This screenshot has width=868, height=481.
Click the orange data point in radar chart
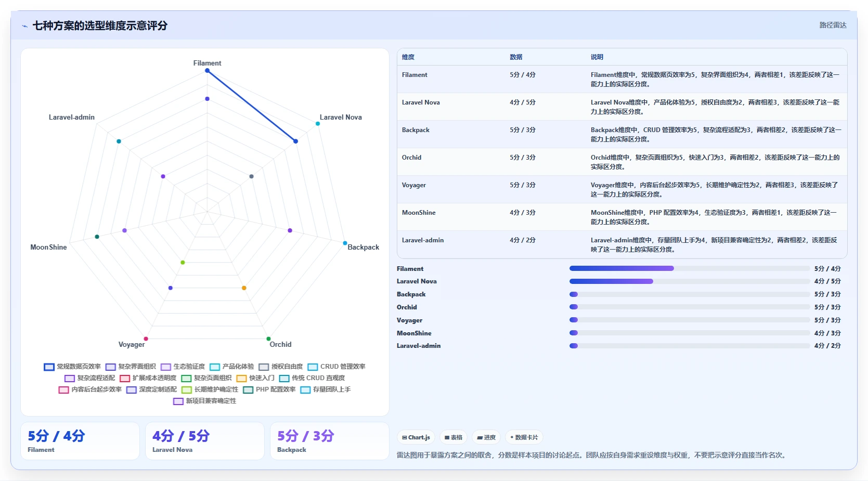click(x=244, y=288)
